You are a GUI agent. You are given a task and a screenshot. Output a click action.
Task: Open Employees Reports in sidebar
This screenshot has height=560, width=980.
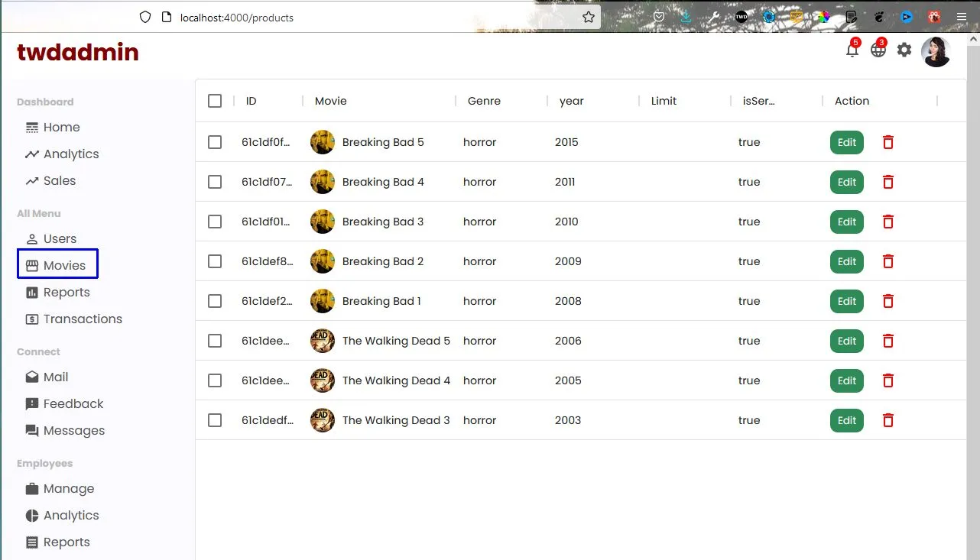[57, 542]
